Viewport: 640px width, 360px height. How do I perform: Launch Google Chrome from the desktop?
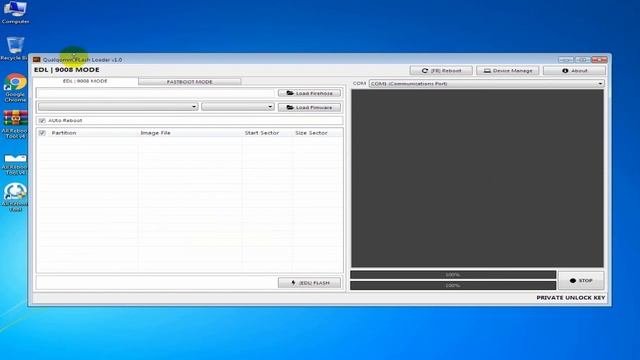[15, 87]
